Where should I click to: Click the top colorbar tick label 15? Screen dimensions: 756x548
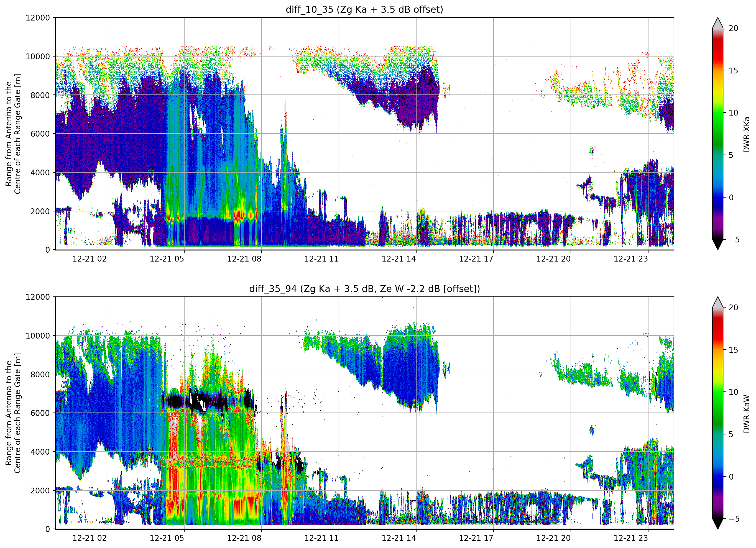point(733,71)
